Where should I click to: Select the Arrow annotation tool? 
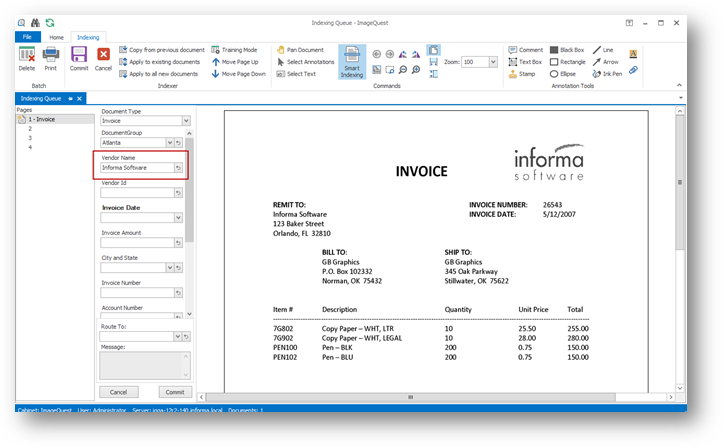click(605, 62)
